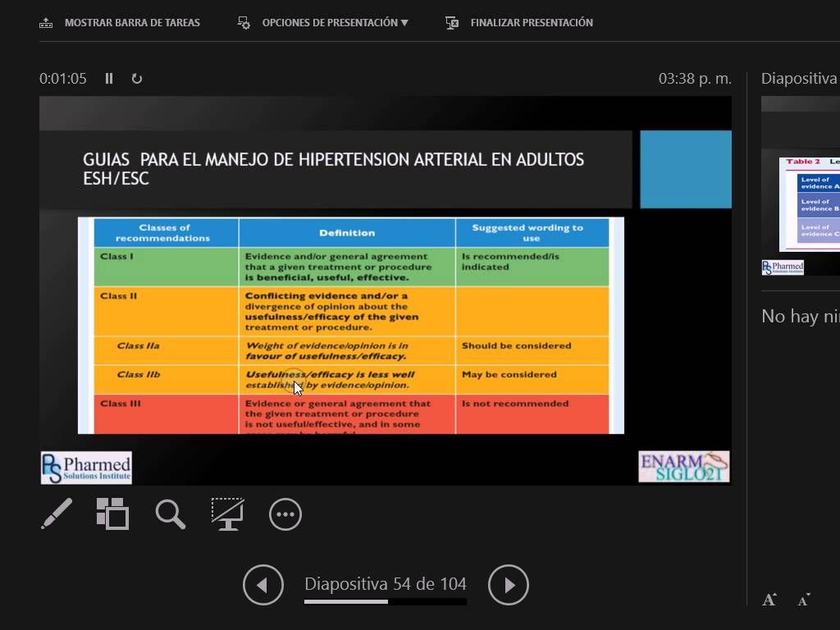The width and height of the screenshot is (840, 630).
Task: Increase notes text size button
Action: point(769,600)
